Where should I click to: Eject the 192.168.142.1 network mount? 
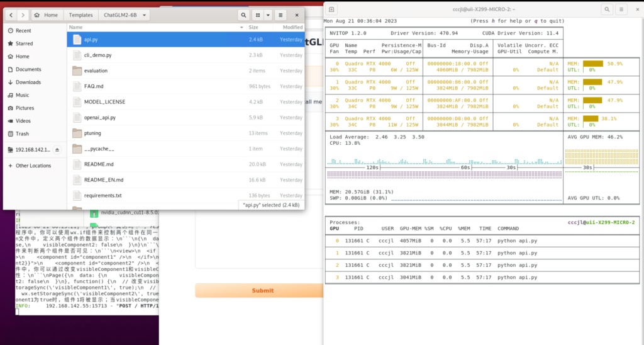pos(57,150)
